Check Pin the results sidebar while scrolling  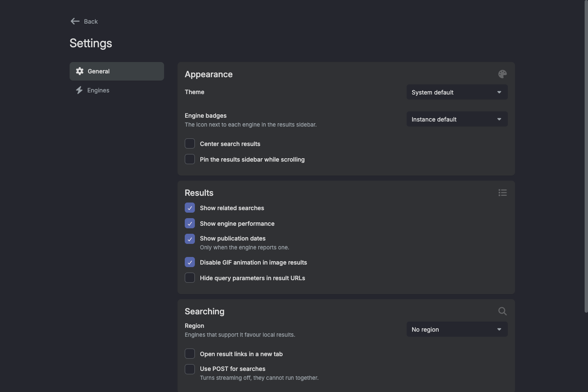click(x=190, y=160)
